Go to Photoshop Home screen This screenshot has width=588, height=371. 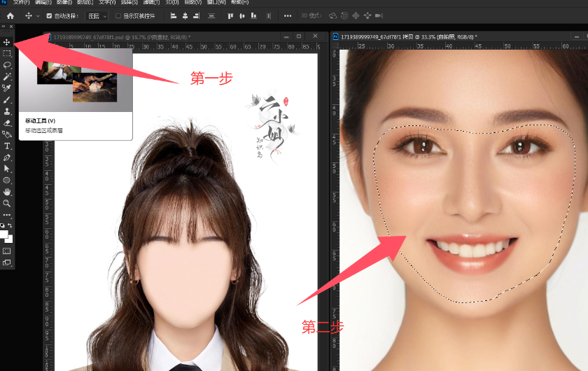pyautogui.click(x=10, y=16)
